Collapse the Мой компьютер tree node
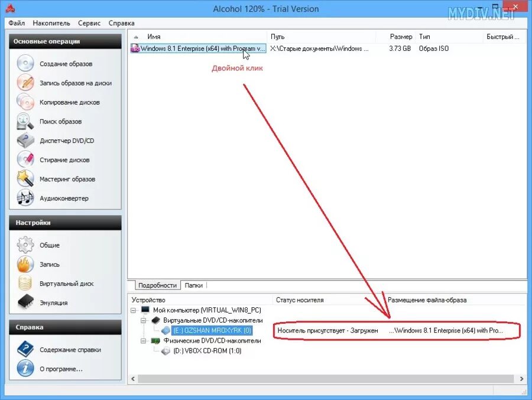The width and height of the screenshot is (532, 400). point(134,310)
